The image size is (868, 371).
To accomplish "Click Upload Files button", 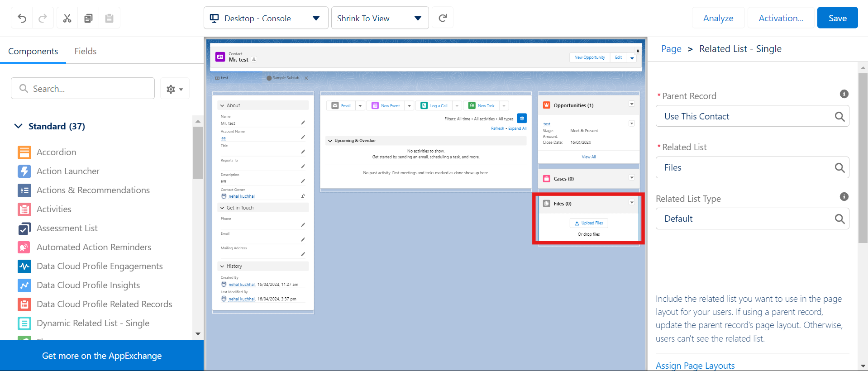I will pos(589,223).
